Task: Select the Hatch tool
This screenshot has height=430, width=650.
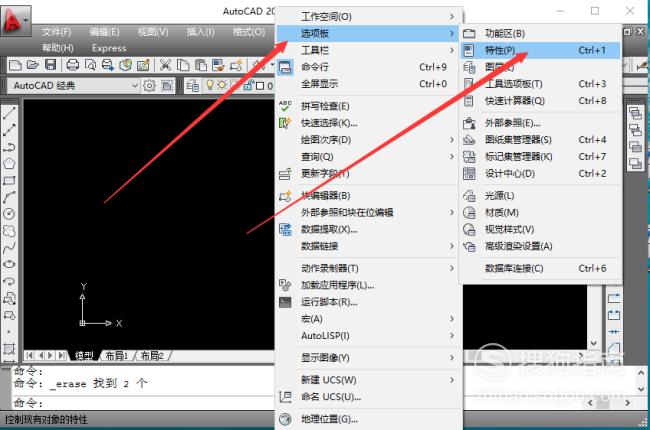Action: tap(9, 348)
